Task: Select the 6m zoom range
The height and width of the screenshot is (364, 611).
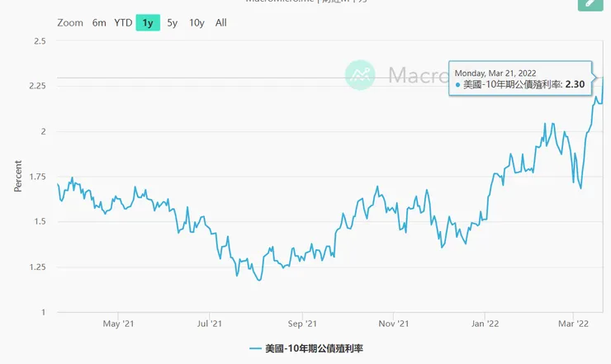Action: tap(99, 23)
